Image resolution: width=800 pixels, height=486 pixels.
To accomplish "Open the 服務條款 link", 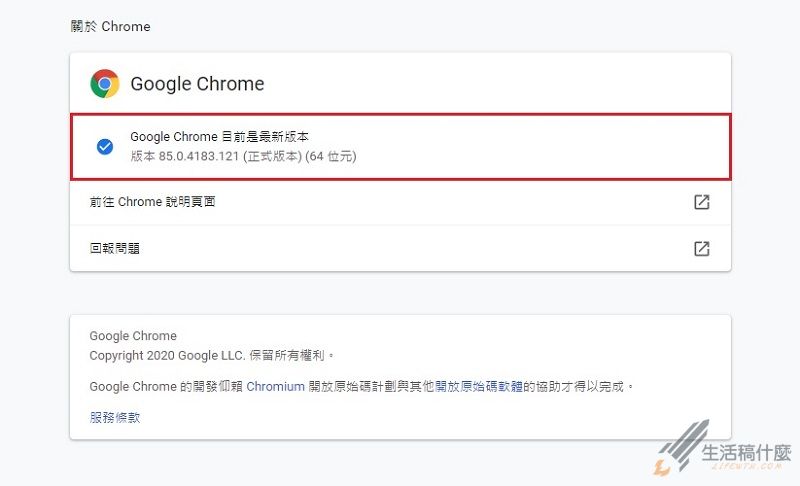I will point(115,418).
